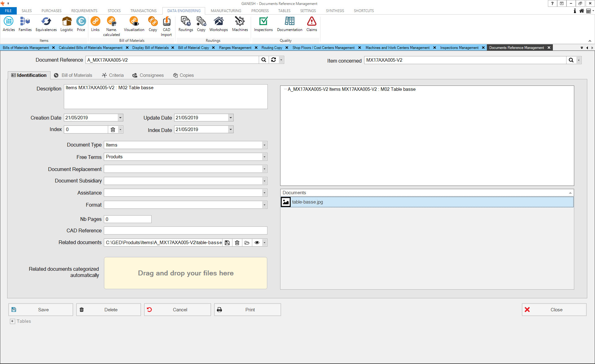
Task: Select the table-basse.jpg document row
Action: (x=307, y=202)
